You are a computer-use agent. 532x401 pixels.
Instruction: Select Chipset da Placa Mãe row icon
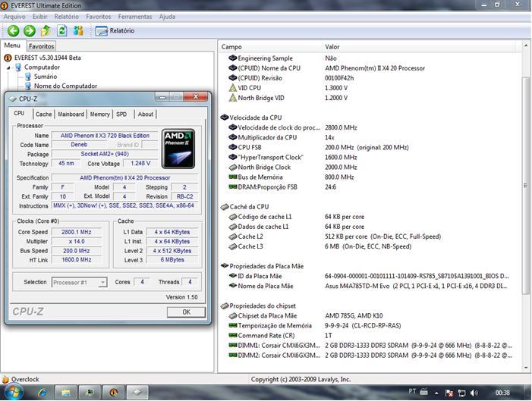(x=232, y=316)
